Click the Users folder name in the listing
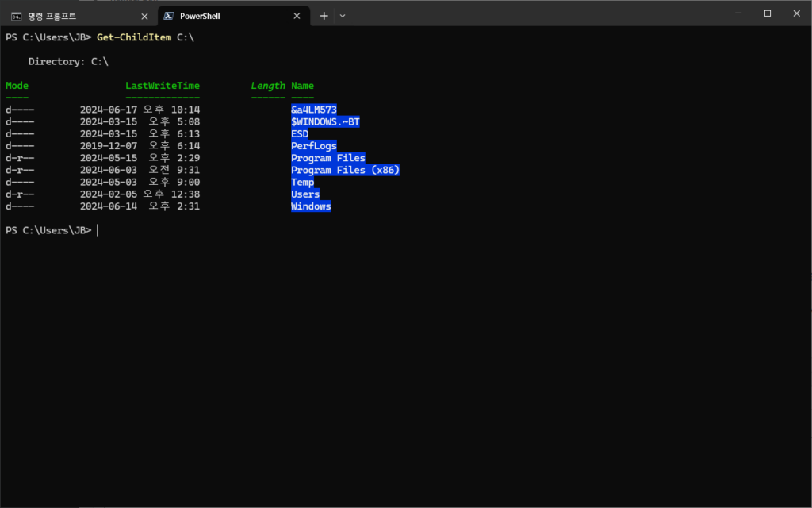Viewport: 812px width, 508px height. pyautogui.click(x=305, y=194)
